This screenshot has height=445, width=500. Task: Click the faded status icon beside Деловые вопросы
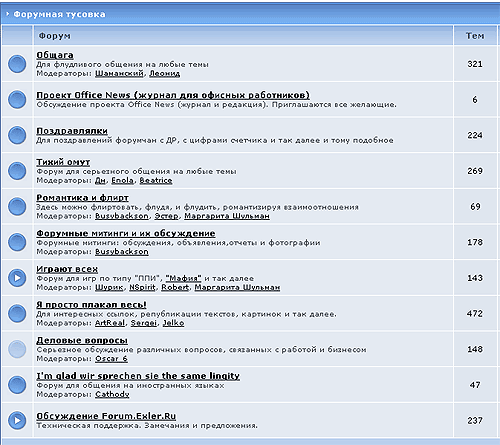pyautogui.click(x=17, y=349)
